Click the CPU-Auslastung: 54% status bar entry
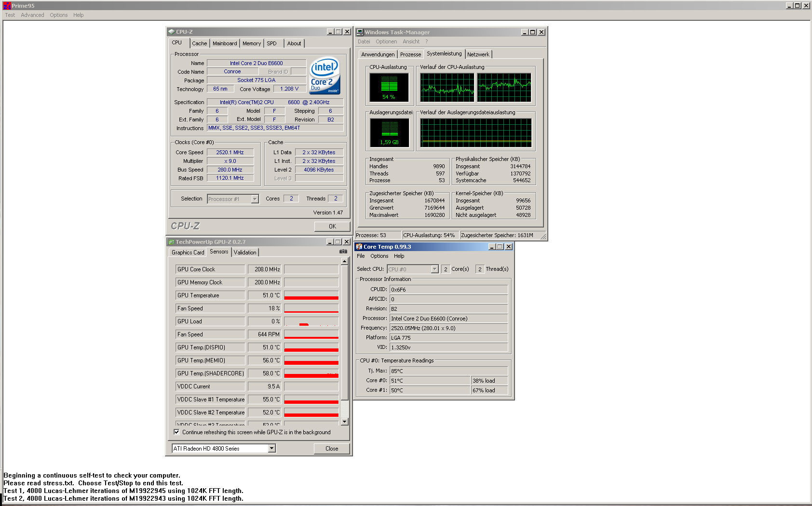The height and width of the screenshot is (506, 812). click(431, 235)
